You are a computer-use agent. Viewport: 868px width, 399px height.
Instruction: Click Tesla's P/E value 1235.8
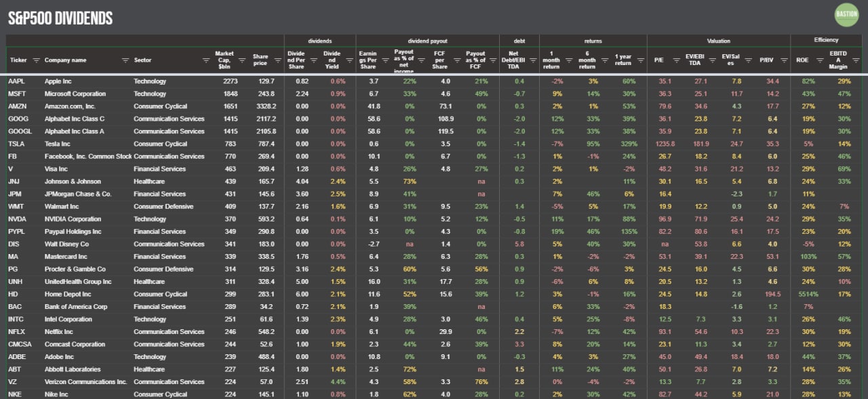[x=665, y=144]
